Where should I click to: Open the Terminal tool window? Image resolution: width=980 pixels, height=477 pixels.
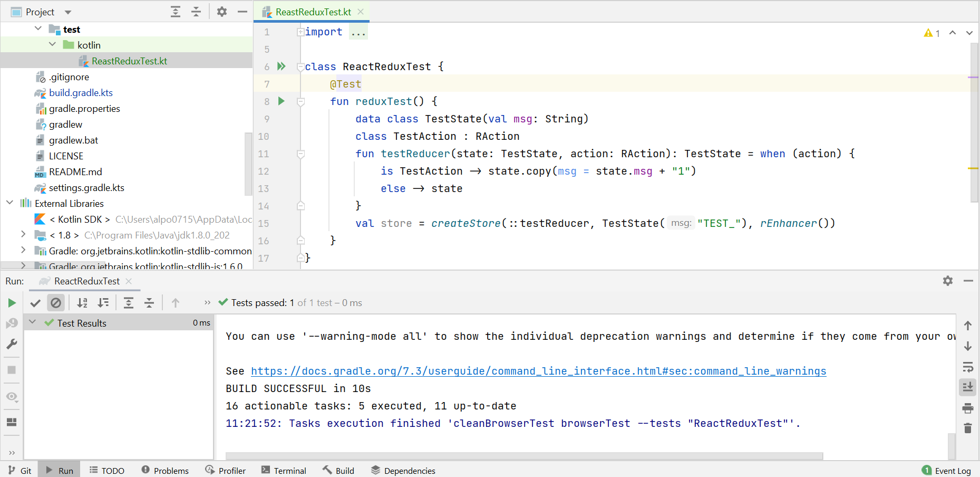pos(284,470)
